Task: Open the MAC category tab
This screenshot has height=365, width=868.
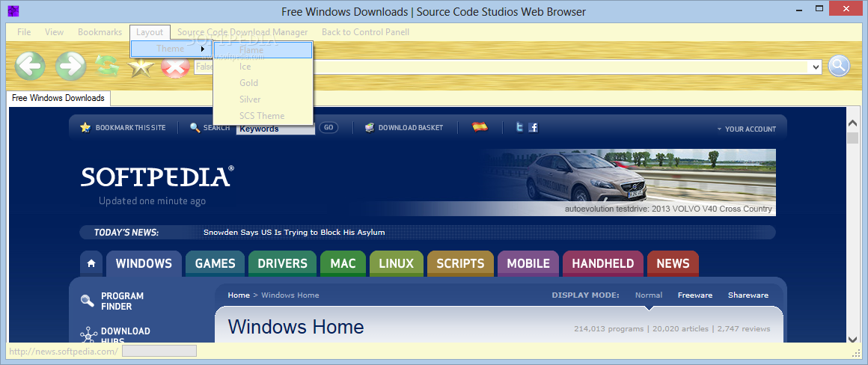Action: point(343,264)
